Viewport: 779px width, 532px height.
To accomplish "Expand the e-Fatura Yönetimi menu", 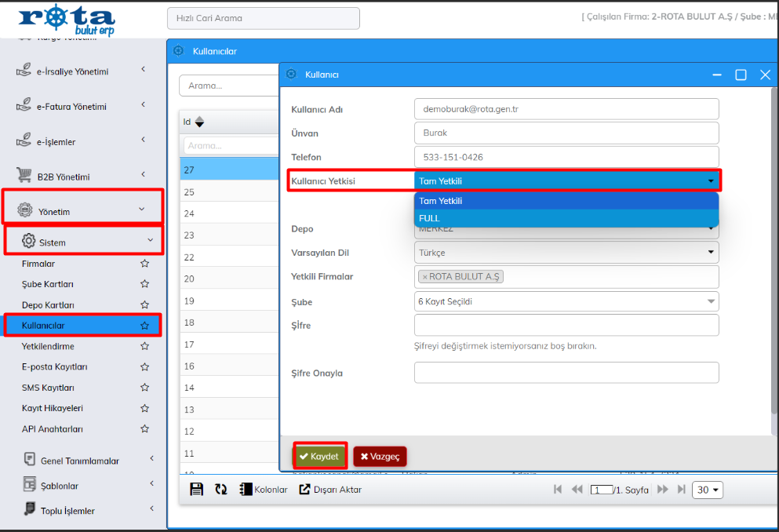I will tap(72, 107).
